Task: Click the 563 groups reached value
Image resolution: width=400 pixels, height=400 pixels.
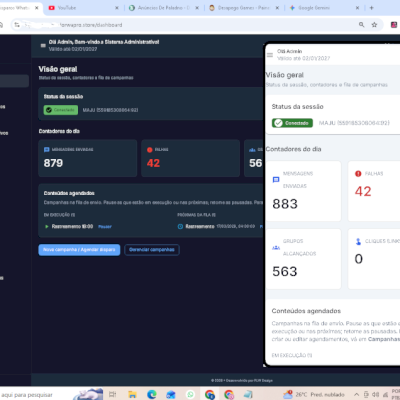Action: [x=285, y=271]
